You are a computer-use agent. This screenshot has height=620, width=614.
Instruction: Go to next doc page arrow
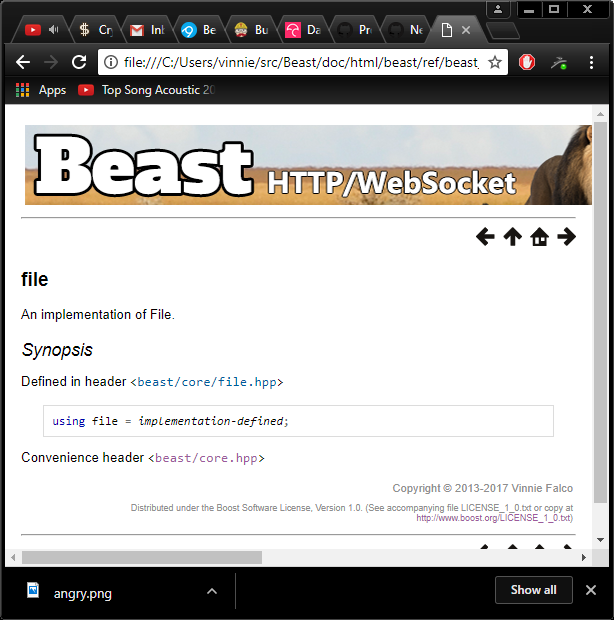567,237
